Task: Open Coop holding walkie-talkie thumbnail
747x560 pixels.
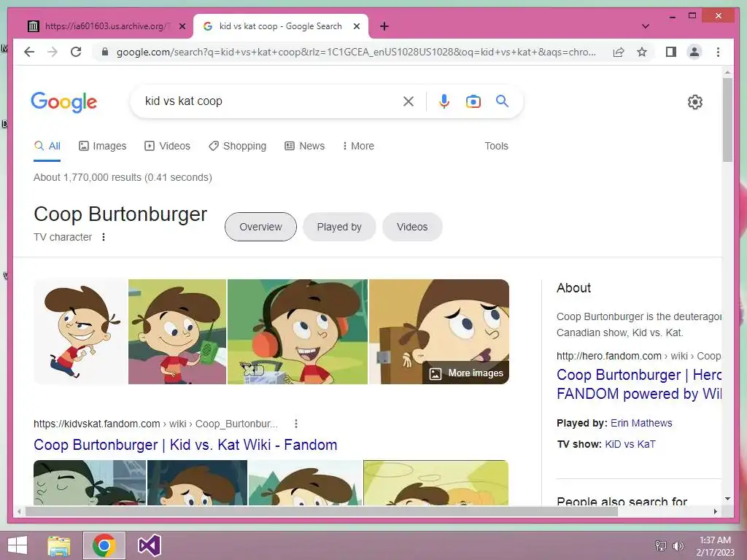Action: [x=177, y=332]
